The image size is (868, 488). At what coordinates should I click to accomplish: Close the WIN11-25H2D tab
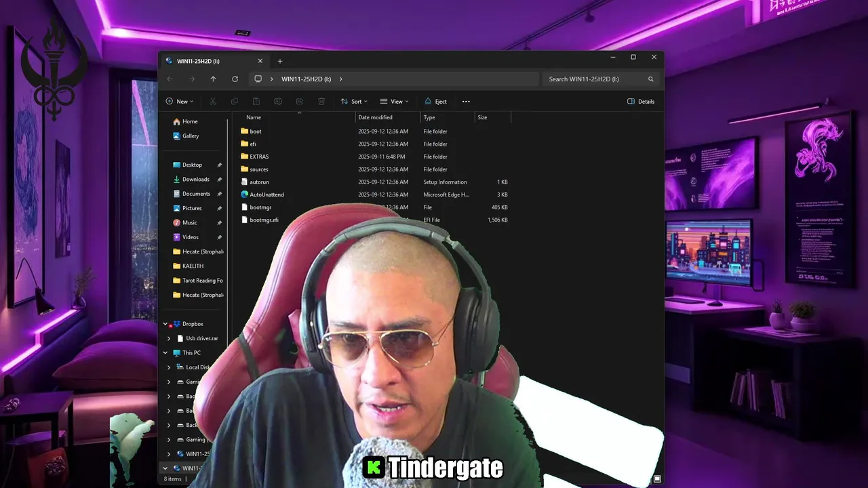pos(260,61)
